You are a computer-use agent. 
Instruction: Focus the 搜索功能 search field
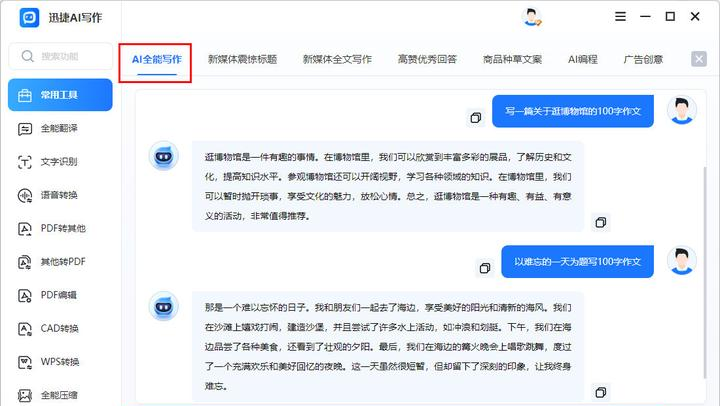click(61, 56)
